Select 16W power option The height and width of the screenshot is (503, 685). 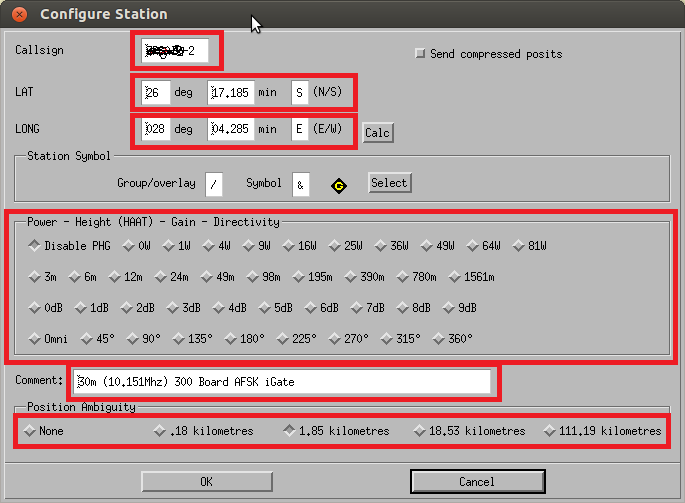(x=300, y=246)
